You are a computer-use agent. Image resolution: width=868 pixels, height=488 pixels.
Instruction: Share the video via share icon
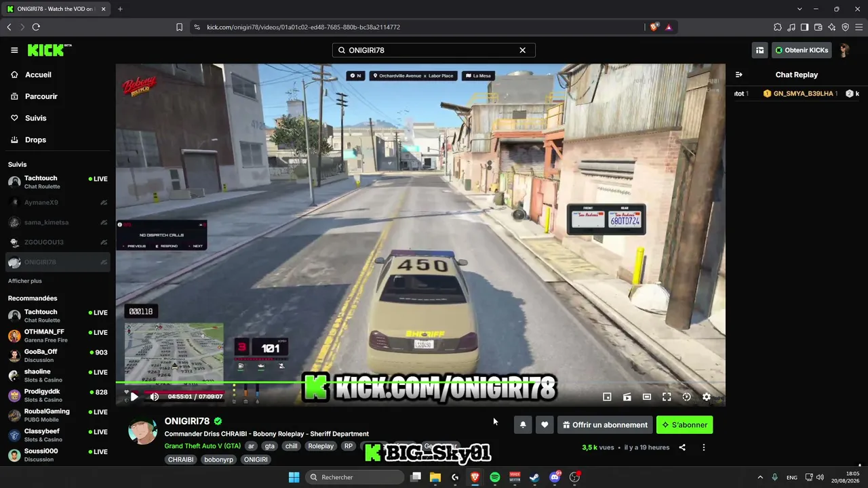point(682,447)
